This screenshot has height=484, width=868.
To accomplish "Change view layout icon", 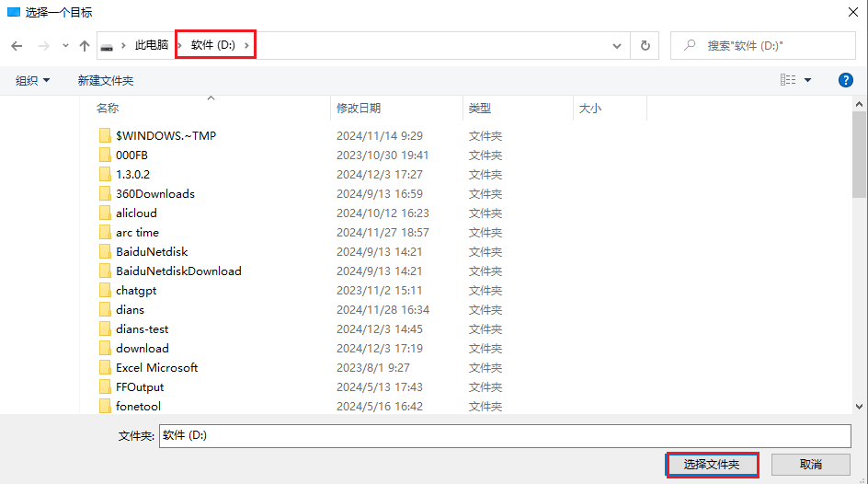I will [788, 80].
